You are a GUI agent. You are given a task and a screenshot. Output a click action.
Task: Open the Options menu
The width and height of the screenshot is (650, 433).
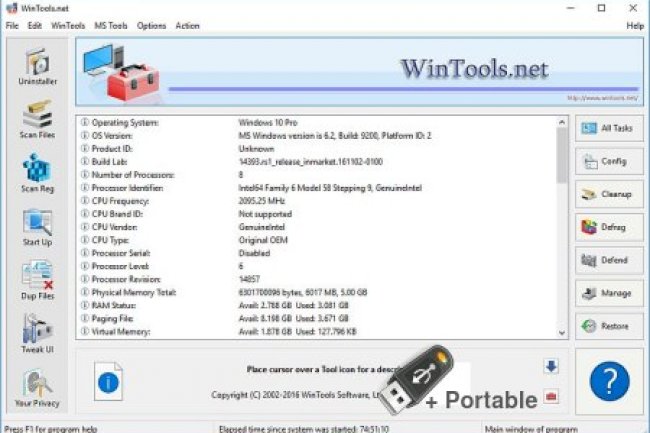click(x=152, y=25)
